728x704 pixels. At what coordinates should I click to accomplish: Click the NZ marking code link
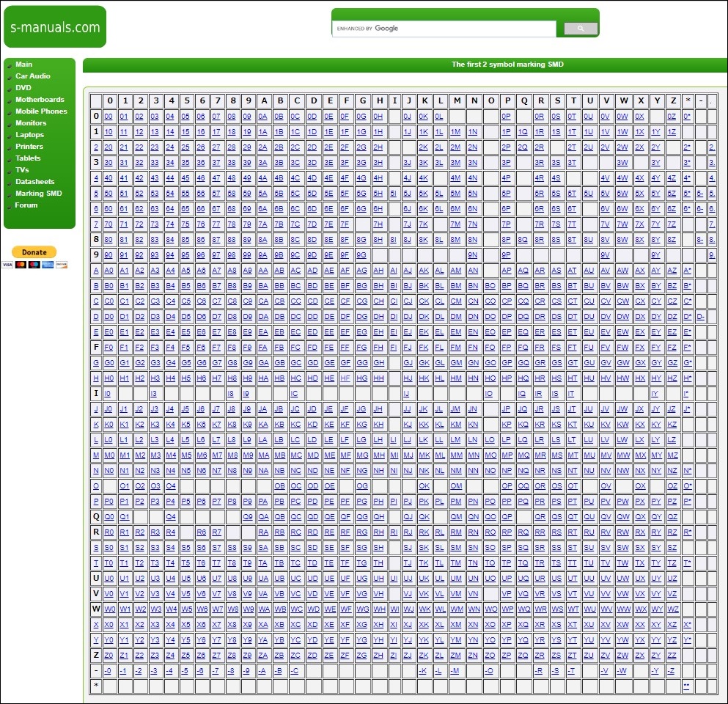(672, 470)
